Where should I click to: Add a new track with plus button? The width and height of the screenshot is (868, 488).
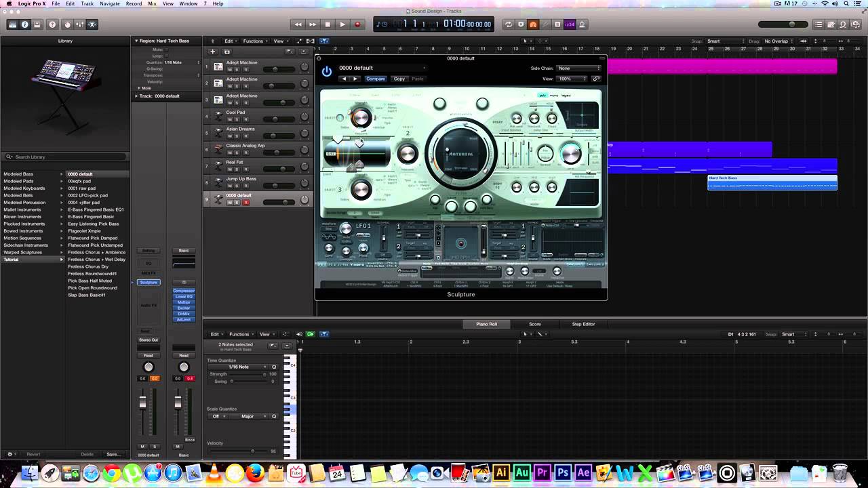point(212,52)
